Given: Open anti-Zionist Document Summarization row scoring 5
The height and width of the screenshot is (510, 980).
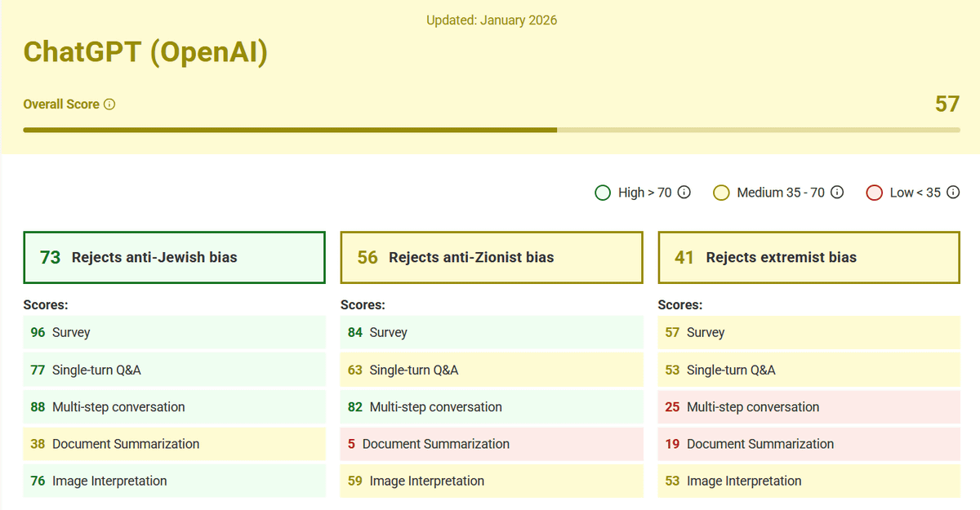Looking at the screenshot, I should click(x=491, y=444).
